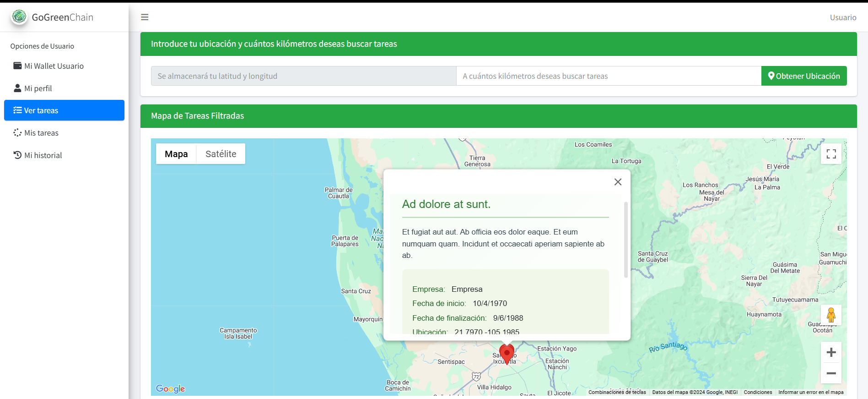Viewport: 868px width, 399px height.
Task: Zoom out the map with minus button
Action: pyautogui.click(x=831, y=373)
